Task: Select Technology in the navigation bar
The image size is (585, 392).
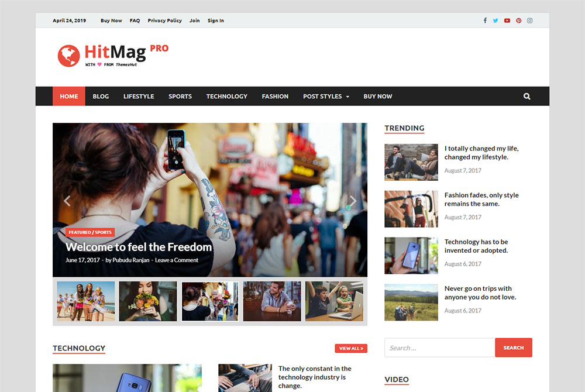Action: [226, 97]
